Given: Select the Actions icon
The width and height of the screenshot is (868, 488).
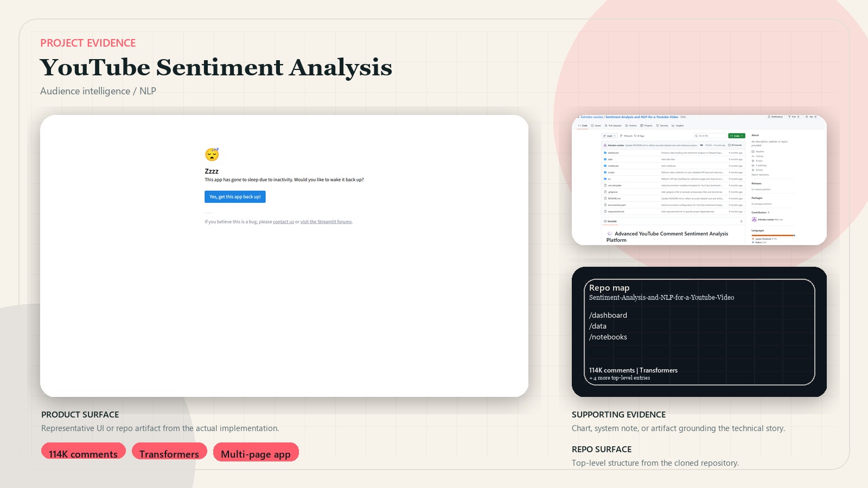Looking at the screenshot, I should click(627, 125).
